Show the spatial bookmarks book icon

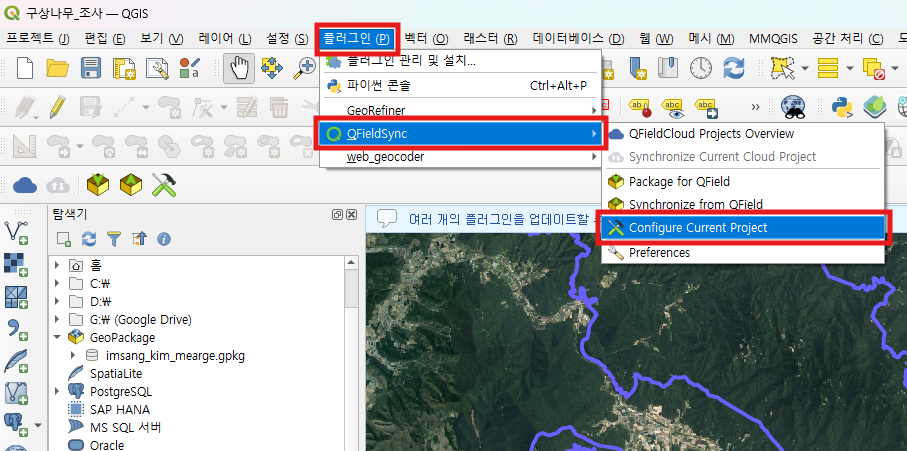pyautogui.click(x=668, y=68)
